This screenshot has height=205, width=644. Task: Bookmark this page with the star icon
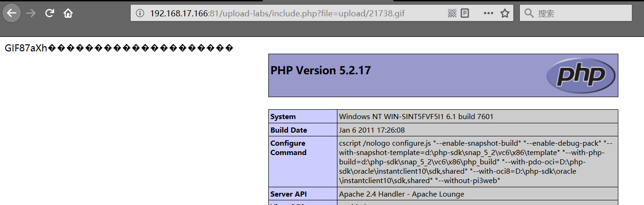[504, 13]
